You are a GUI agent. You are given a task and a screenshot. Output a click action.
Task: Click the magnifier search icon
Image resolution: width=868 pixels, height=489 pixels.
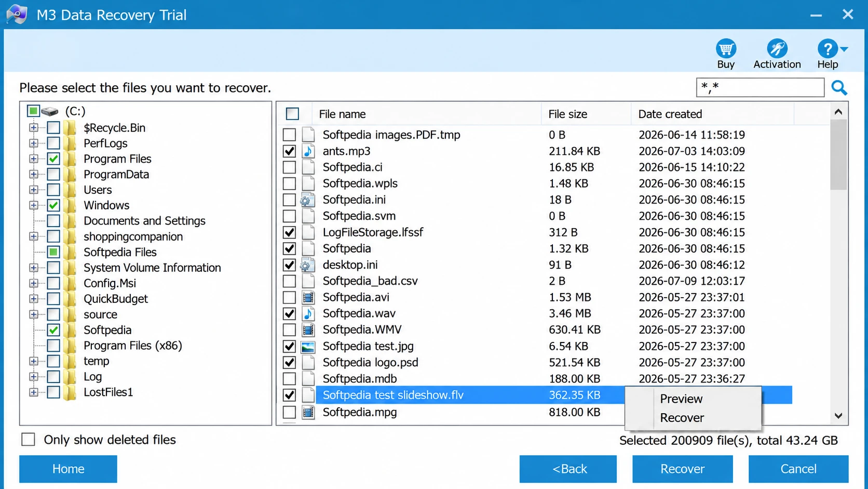[839, 87]
